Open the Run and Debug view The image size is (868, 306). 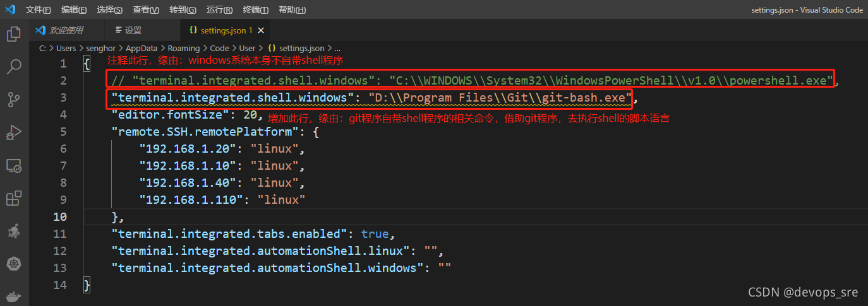(x=14, y=133)
